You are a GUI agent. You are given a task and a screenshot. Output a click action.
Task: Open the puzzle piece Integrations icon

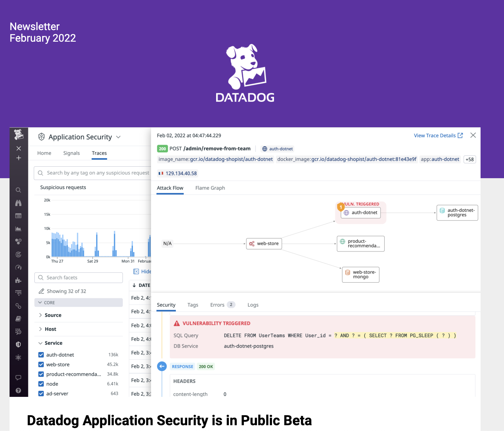18,280
